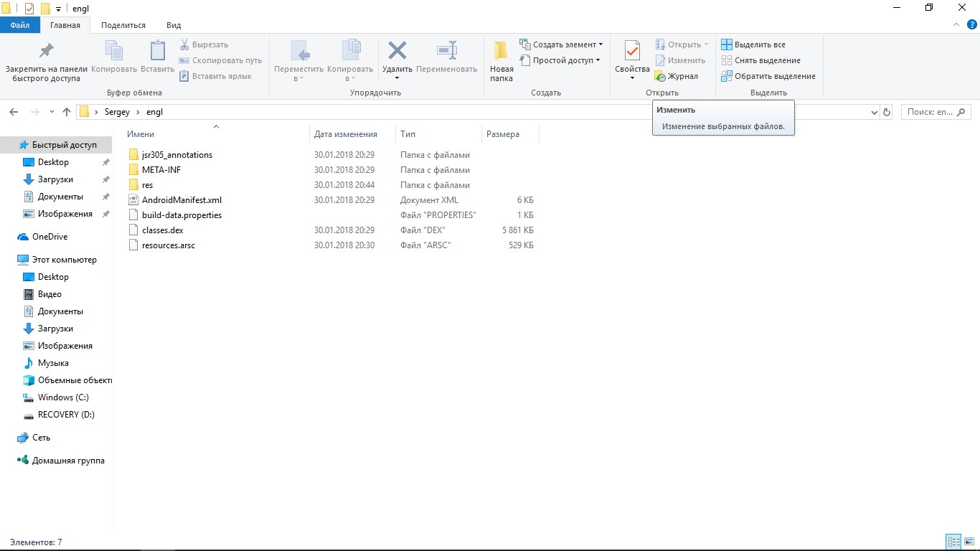Open the Журнал (History) item
Screen dimensions: 980x551
[x=677, y=76]
